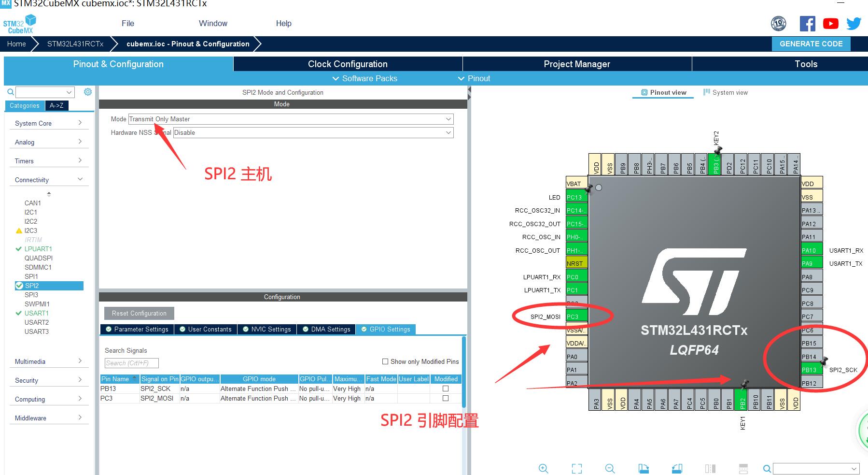868x475 pixels.
Task: Click the horizontal split view icon
Action: click(743, 468)
